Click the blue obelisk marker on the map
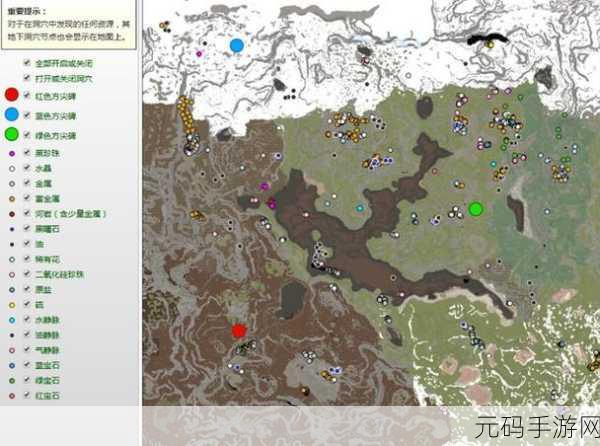The width and height of the screenshot is (600, 446). pos(237,46)
